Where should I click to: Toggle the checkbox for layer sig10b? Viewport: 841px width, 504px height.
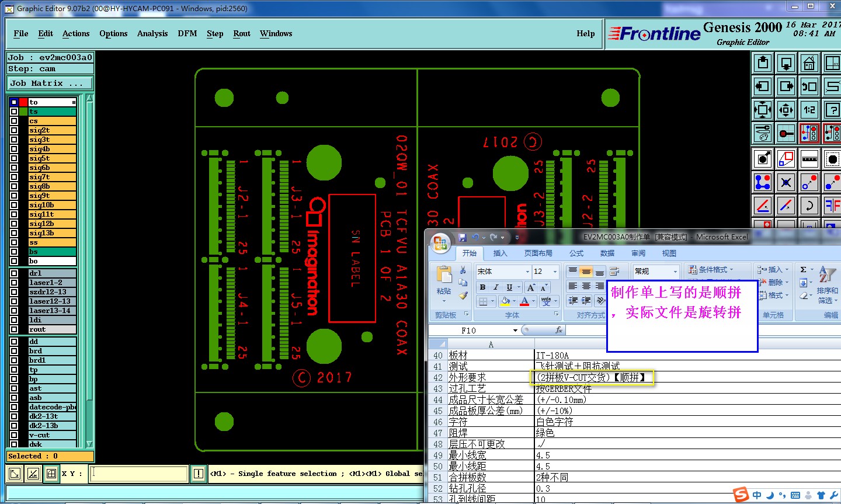[x=14, y=205]
